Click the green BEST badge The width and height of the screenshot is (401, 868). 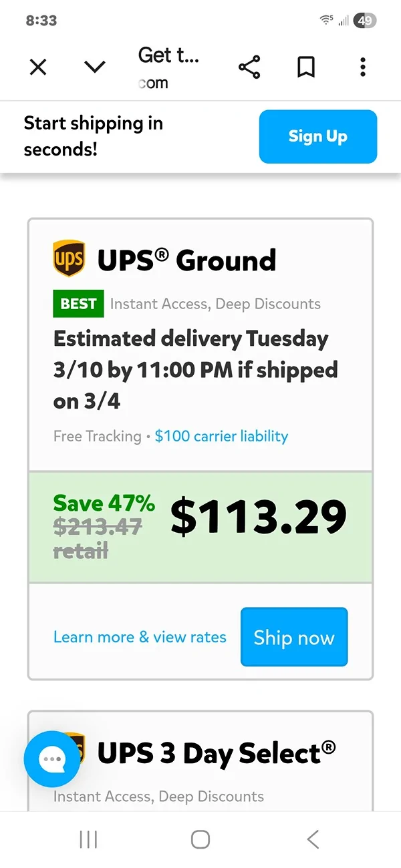78,304
